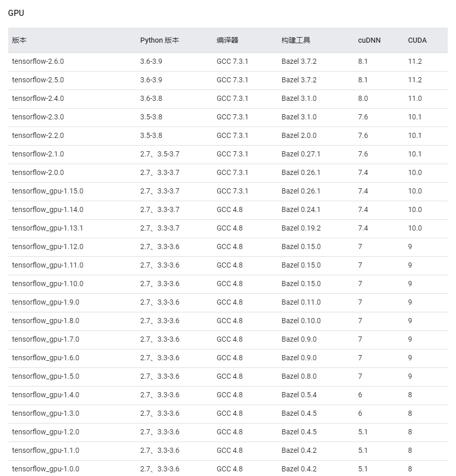Click the Python range 3.5-3.8 for tensorflow-2.2.0
456x476 pixels.
[152, 135]
